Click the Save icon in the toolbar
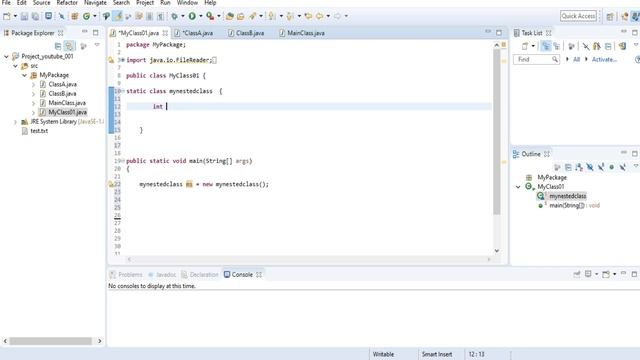This screenshot has height=360, width=640. 24,16
